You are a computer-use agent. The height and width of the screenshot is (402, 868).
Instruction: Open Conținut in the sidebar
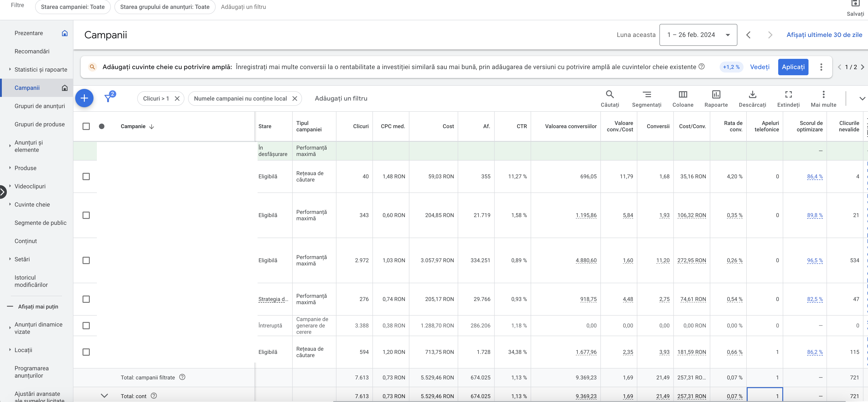coord(26,241)
